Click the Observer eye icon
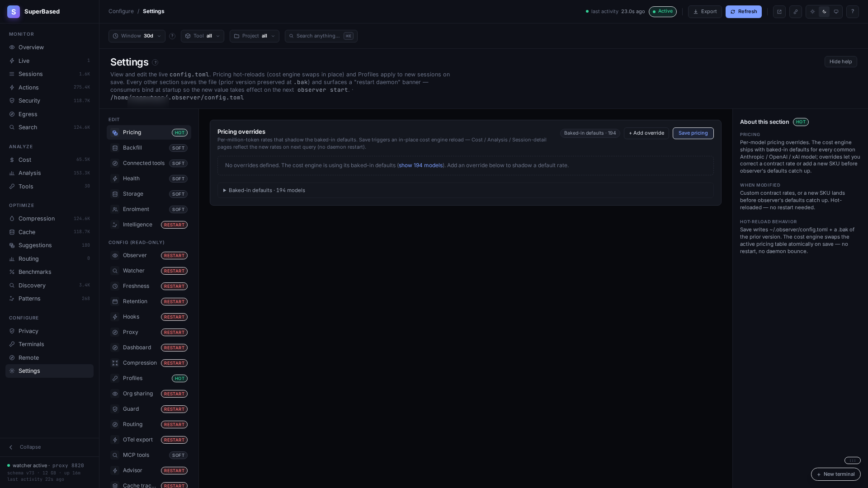 pos(115,256)
